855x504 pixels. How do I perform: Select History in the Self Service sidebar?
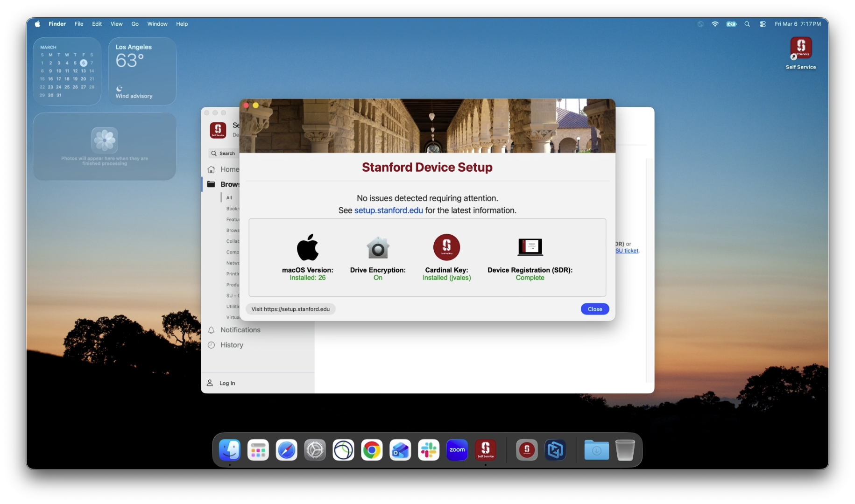click(232, 345)
